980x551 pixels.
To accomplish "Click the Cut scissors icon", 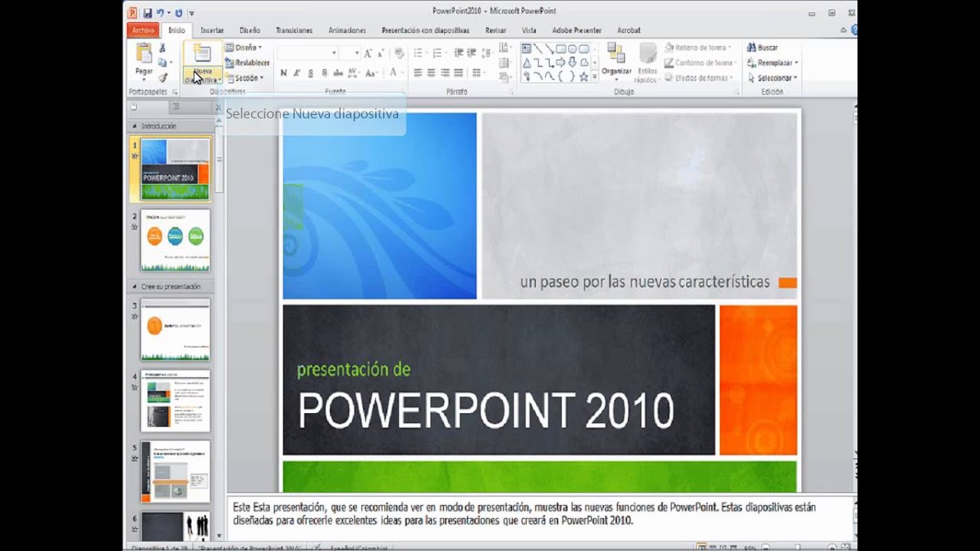I will pyautogui.click(x=162, y=48).
